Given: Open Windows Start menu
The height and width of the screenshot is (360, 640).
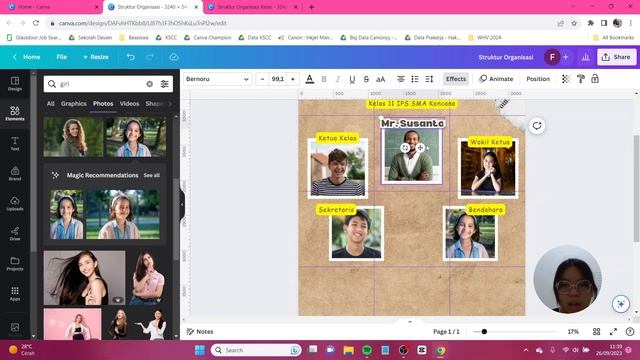Looking at the screenshot, I should point(200,350).
